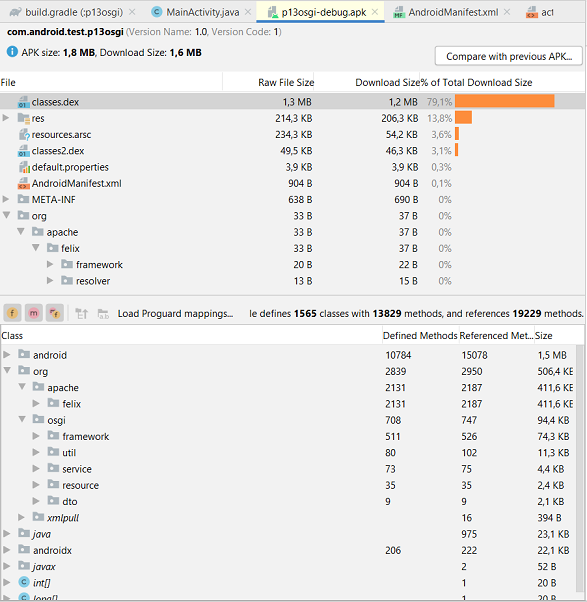This screenshot has height=602, width=587.
Task: Collapse the osgi package node
Action: click(22, 419)
